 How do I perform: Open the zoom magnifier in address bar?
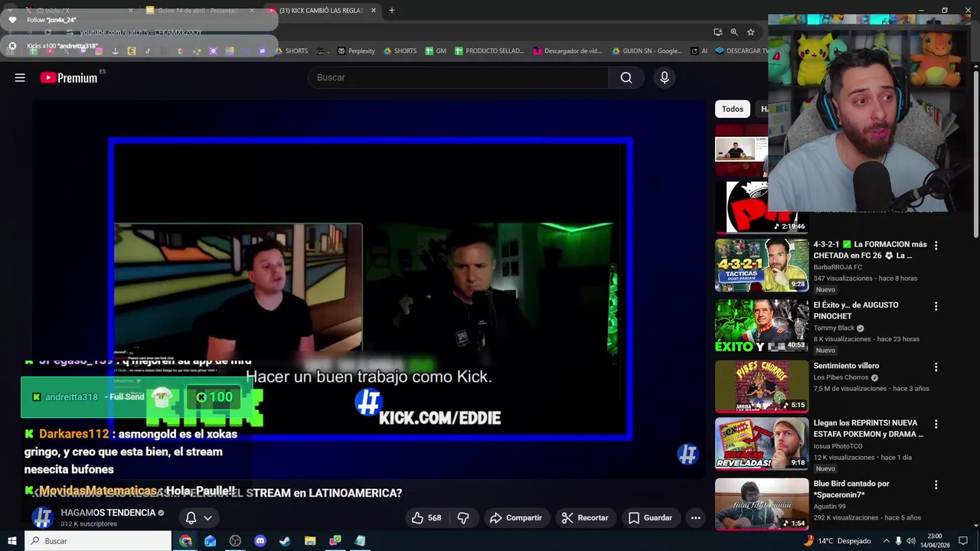click(734, 32)
